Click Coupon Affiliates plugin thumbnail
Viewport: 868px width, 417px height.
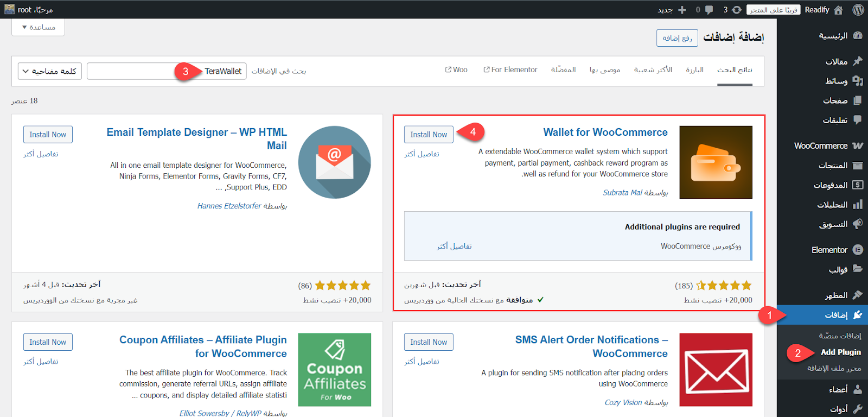tap(335, 370)
